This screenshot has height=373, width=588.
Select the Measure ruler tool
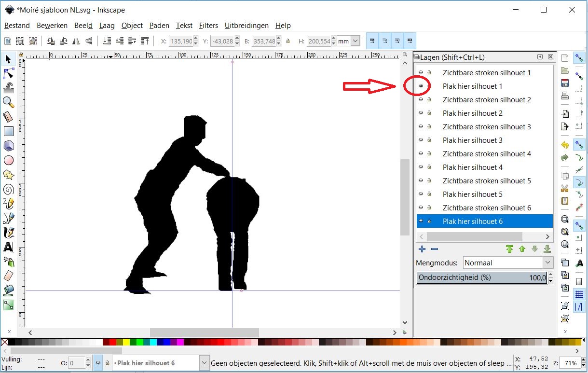tap(9, 116)
